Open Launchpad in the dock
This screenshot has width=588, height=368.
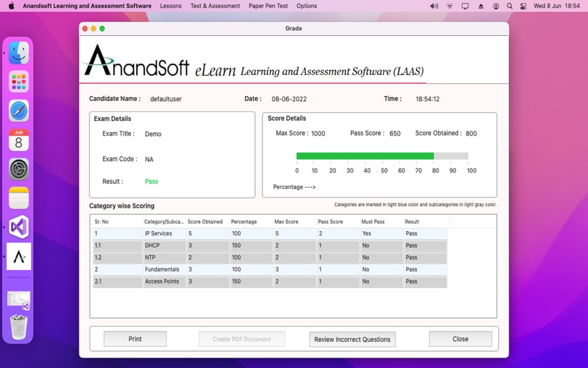coord(19,82)
